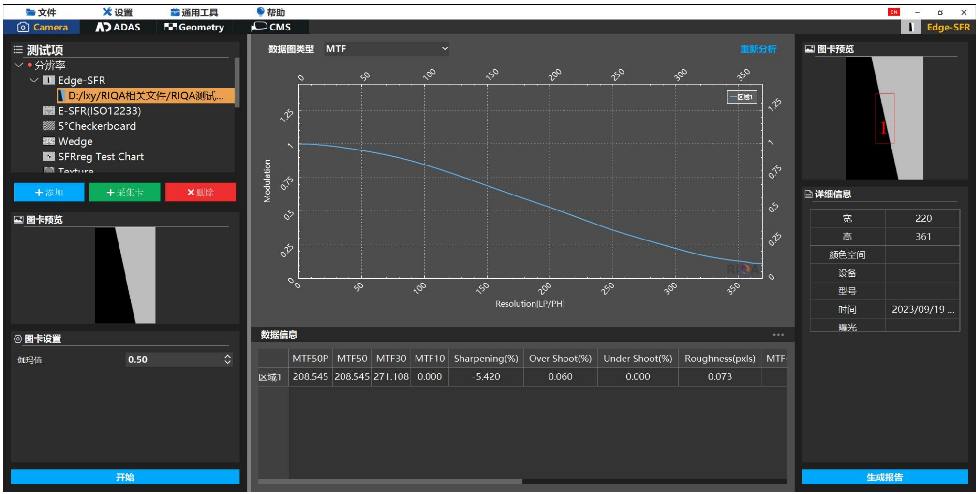
Task: Open the 数据图类型 MTF dropdown
Action: (x=386, y=49)
